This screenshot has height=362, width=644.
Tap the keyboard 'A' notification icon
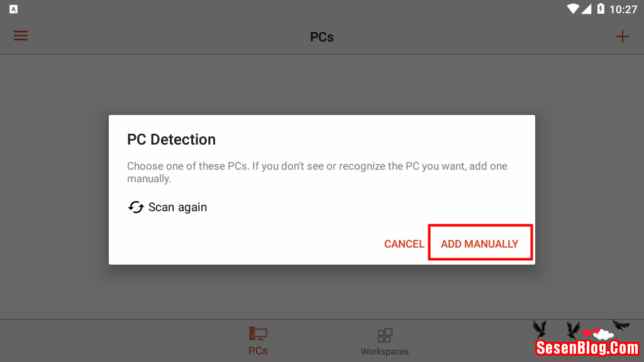(14, 9)
